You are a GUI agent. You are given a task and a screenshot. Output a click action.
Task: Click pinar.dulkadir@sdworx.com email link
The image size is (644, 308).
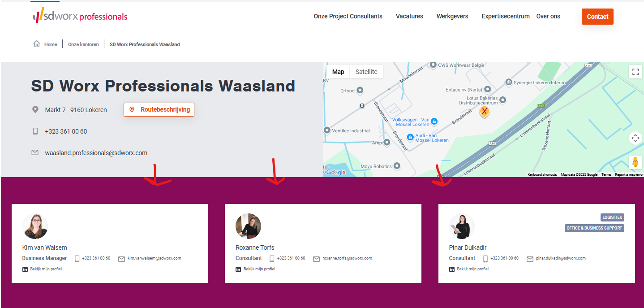(x=561, y=258)
